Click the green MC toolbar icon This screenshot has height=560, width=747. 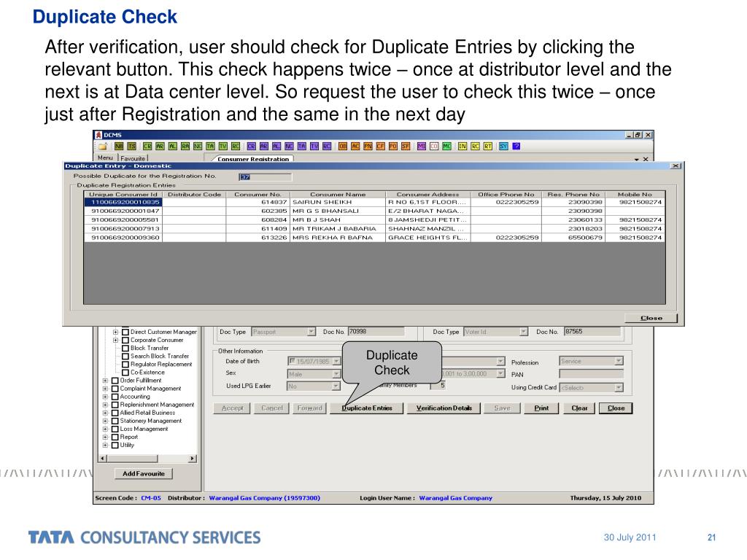[446, 146]
